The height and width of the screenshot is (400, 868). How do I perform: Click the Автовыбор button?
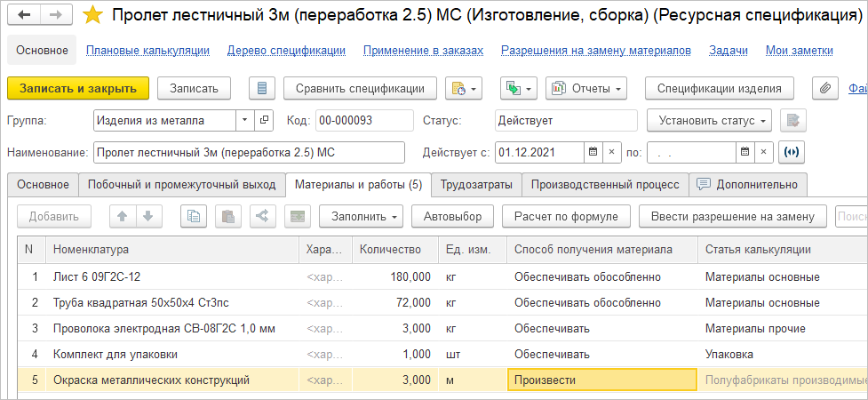coord(453,216)
